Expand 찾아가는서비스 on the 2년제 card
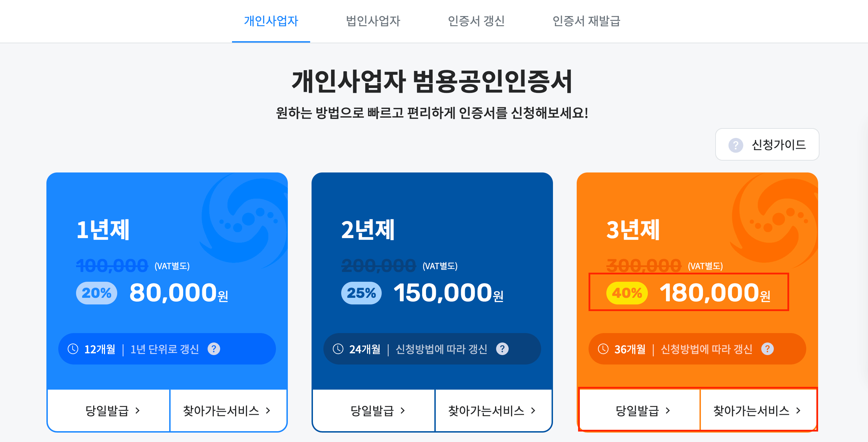The width and height of the screenshot is (868, 442). point(491,411)
